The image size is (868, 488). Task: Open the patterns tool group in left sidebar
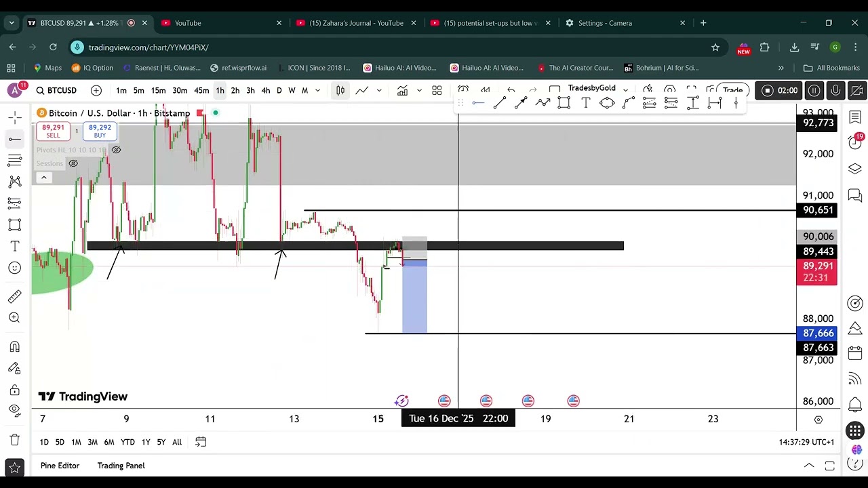(x=14, y=182)
